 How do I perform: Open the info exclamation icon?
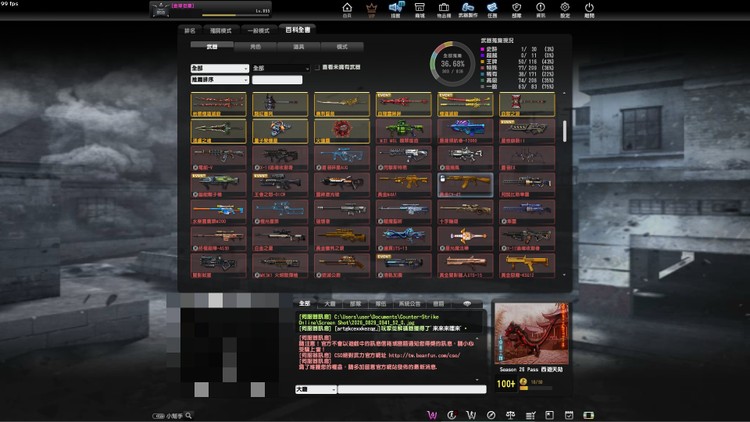(x=540, y=7)
